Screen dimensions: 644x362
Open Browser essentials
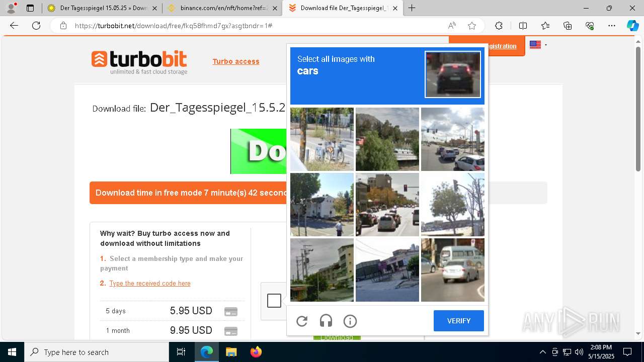pyautogui.click(x=590, y=26)
